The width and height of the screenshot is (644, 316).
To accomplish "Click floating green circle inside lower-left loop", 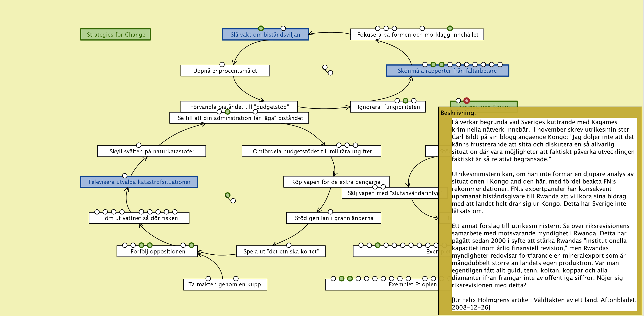I will tap(227, 195).
